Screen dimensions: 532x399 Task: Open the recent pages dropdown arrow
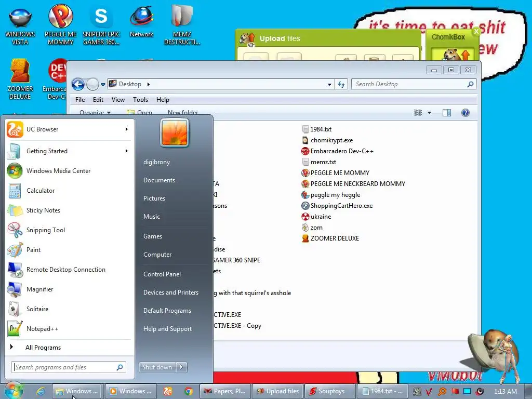pos(103,85)
